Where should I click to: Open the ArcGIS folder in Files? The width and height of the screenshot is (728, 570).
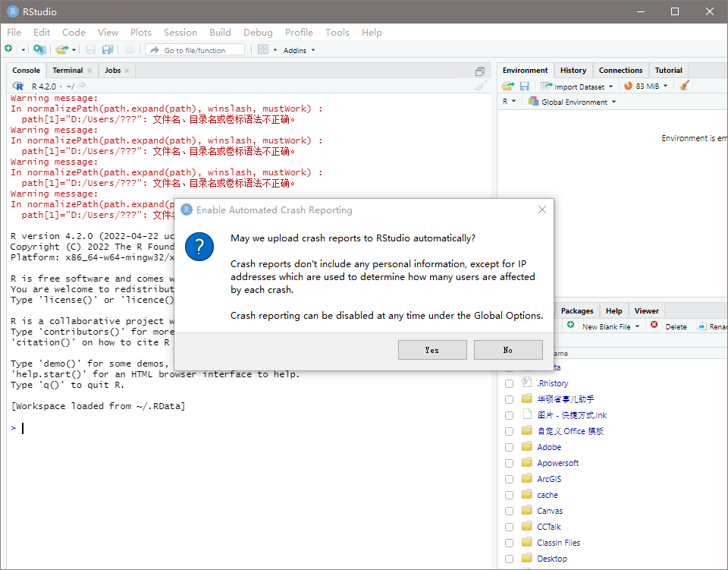point(549,479)
